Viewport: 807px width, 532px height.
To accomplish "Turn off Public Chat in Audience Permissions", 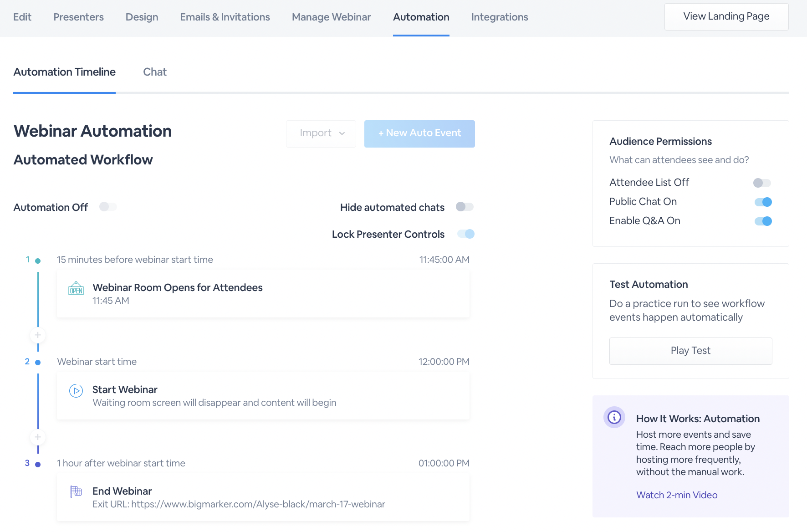I will pyautogui.click(x=762, y=202).
